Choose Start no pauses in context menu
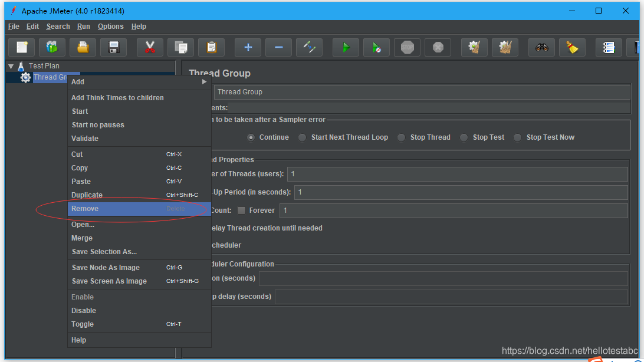 coord(139,125)
